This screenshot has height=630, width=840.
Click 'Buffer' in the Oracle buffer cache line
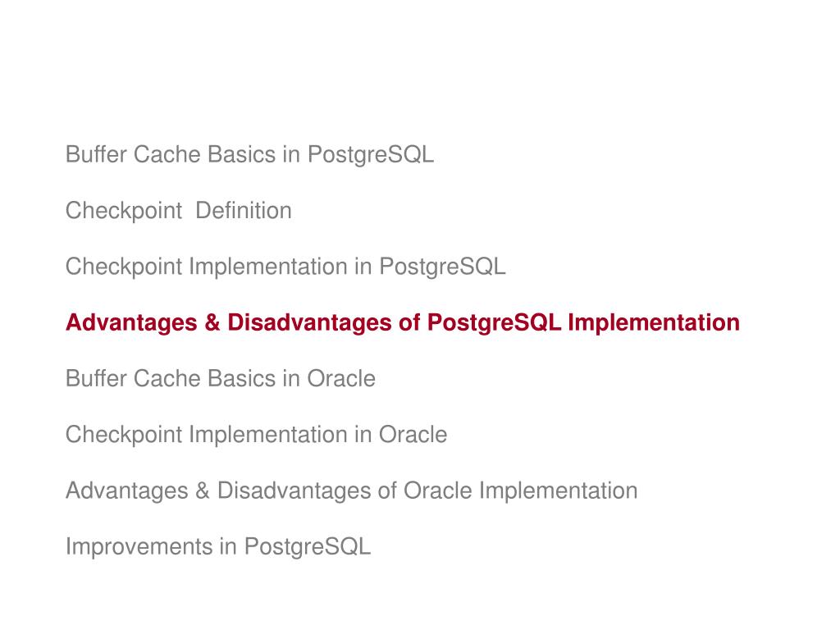click(x=96, y=379)
